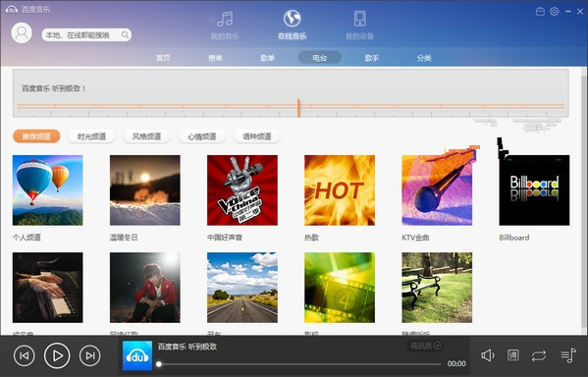Open the skin box icon beside settings
The width and height of the screenshot is (588, 377).
(x=540, y=11)
